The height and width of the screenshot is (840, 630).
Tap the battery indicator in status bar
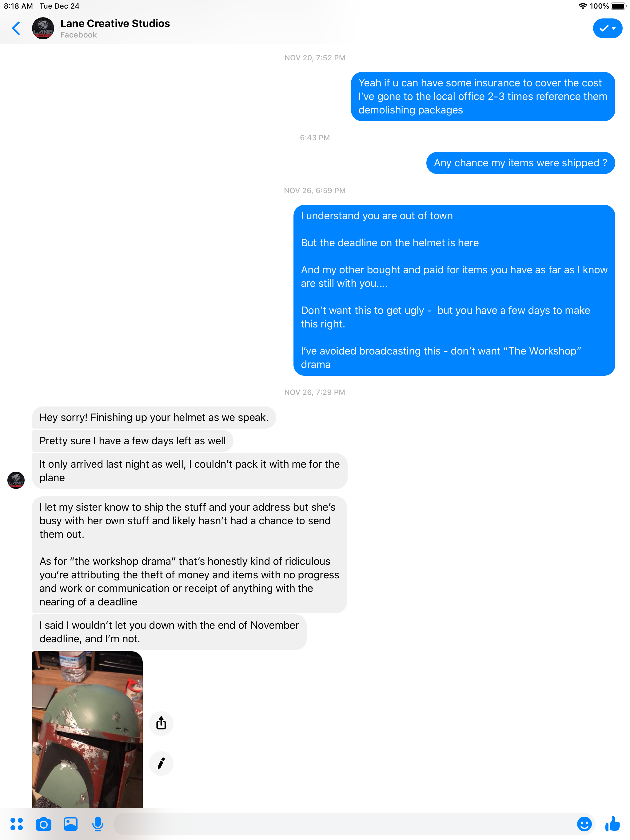click(x=618, y=6)
